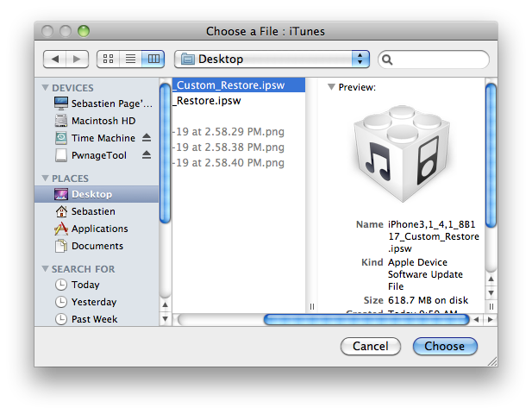Open the Documents folder

coord(97,246)
